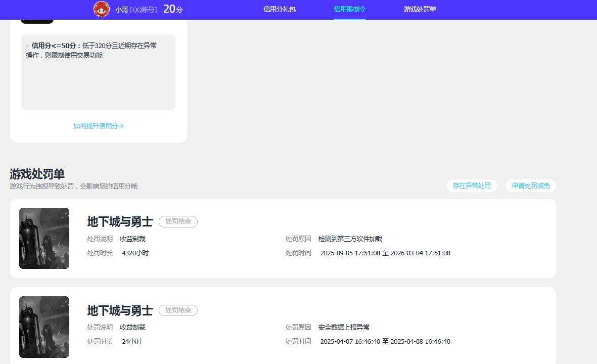
Task: Click 处罚结束 badge on the 24小时 penalty card
Action: pos(178,310)
